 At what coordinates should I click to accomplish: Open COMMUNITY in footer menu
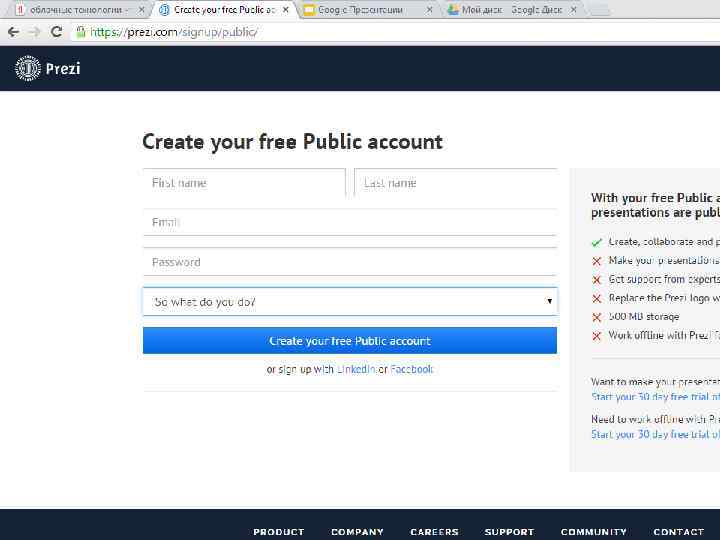click(x=594, y=532)
